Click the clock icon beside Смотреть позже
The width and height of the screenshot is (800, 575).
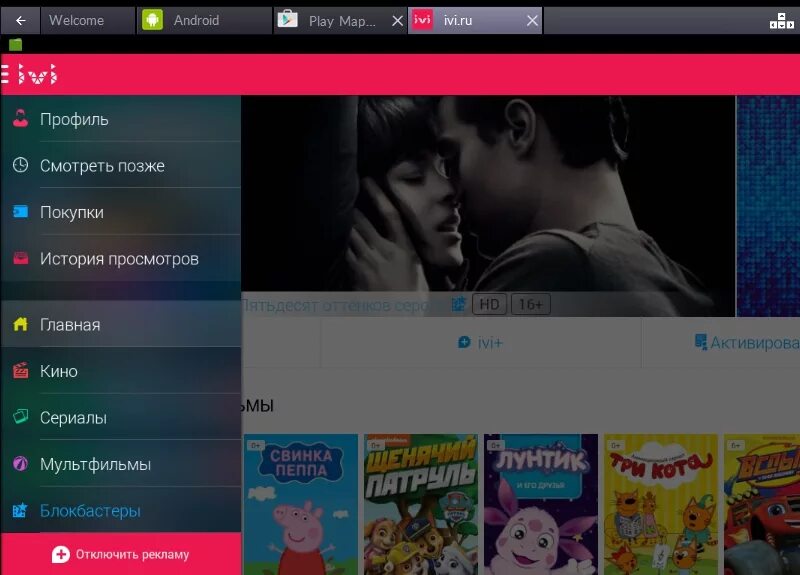20,165
